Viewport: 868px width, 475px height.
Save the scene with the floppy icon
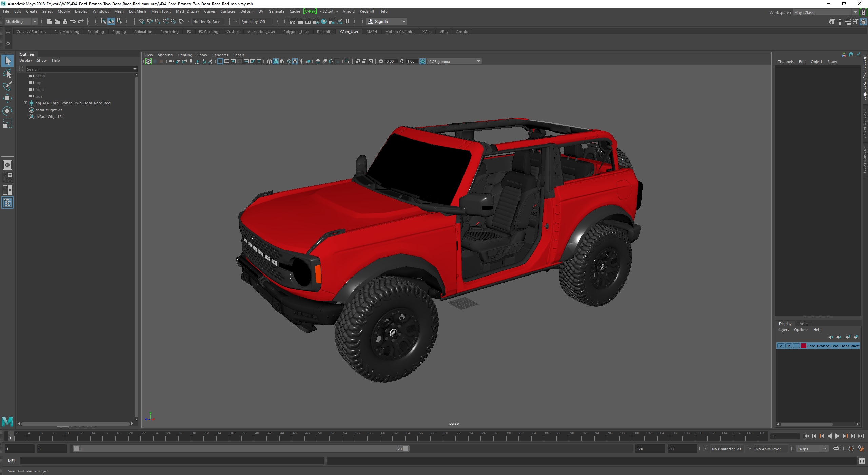click(65, 21)
